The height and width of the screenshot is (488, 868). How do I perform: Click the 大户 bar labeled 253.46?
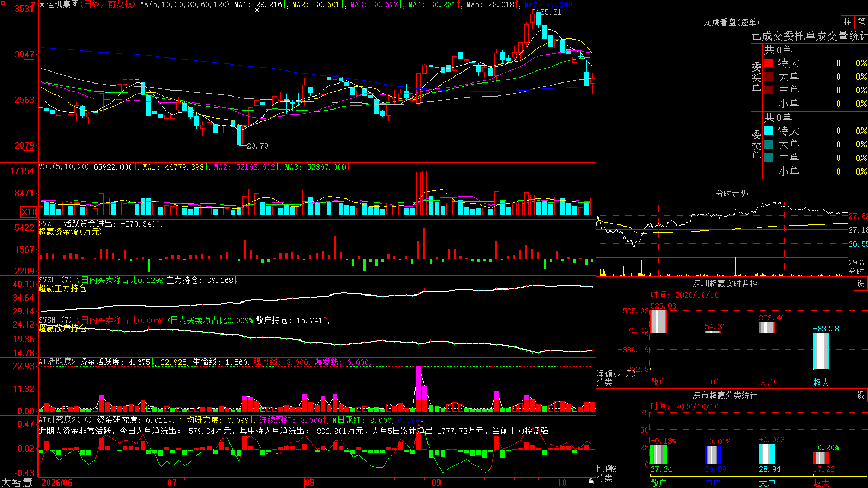(x=767, y=328)
